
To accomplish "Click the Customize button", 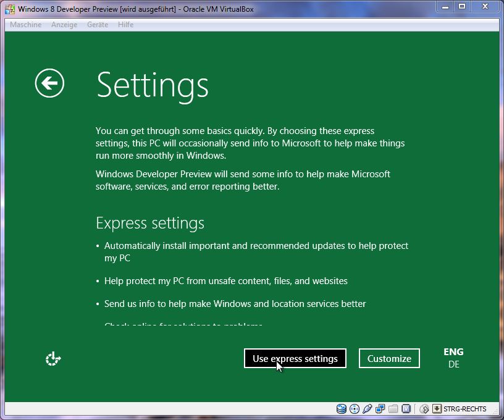I will pyautogui.click(x=389, y=358).
